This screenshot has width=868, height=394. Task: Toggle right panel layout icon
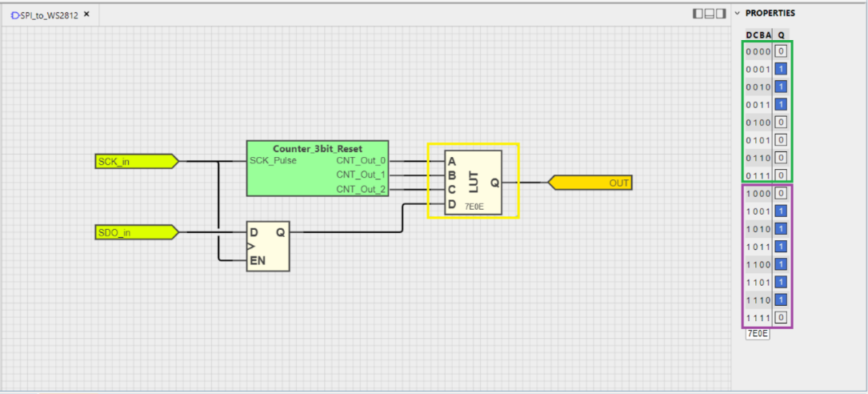click(721, 14)
